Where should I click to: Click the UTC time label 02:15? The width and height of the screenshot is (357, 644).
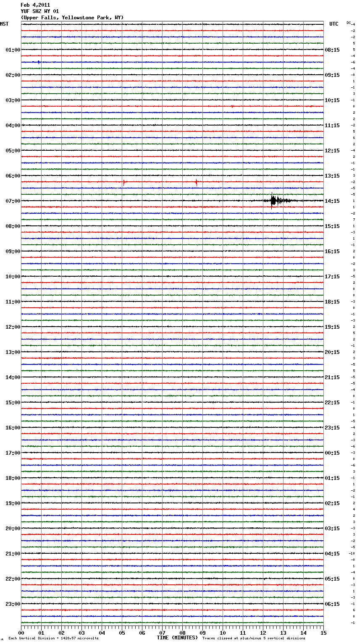point(332,503)
